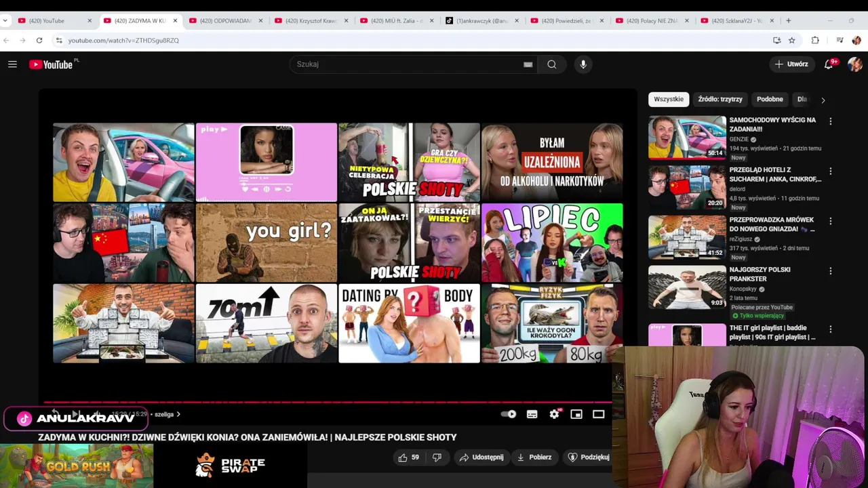Screen dimensions: 868x488
Task: Open options for NAJGORSZY POLSKI PRANKSTER video
Action: pos(830,271)
